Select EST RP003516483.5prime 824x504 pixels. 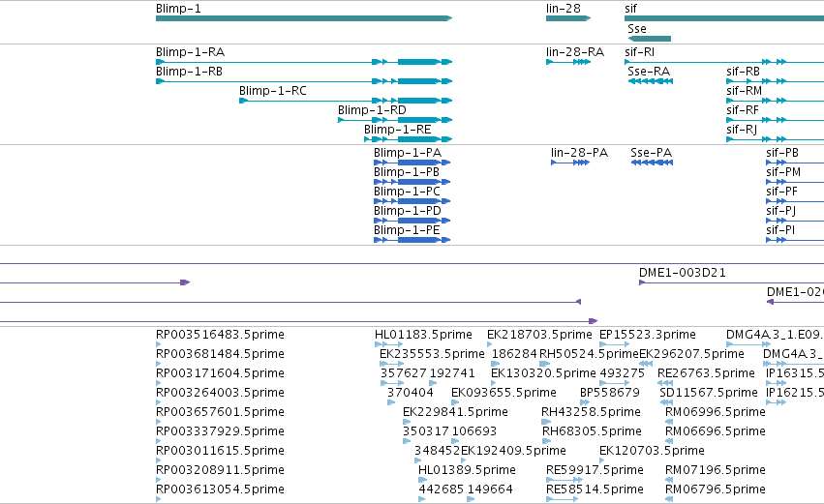pyautogui.click(x=220, y=335)
